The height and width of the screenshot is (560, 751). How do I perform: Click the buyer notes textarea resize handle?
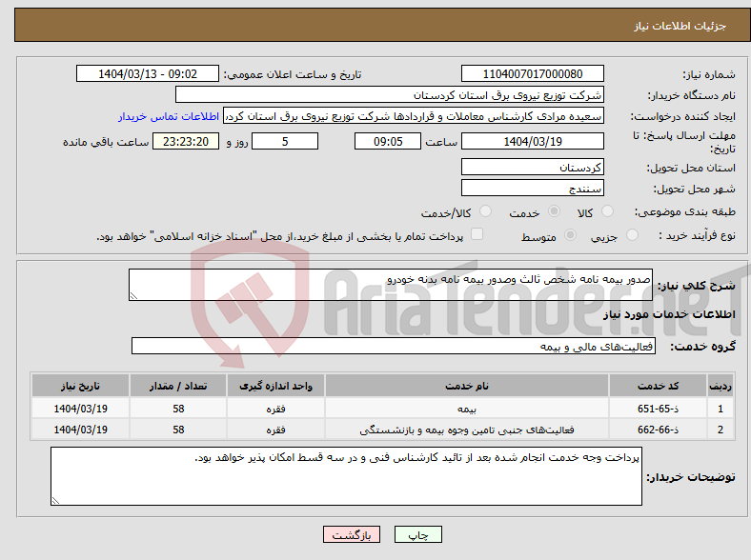click(55, 500)
